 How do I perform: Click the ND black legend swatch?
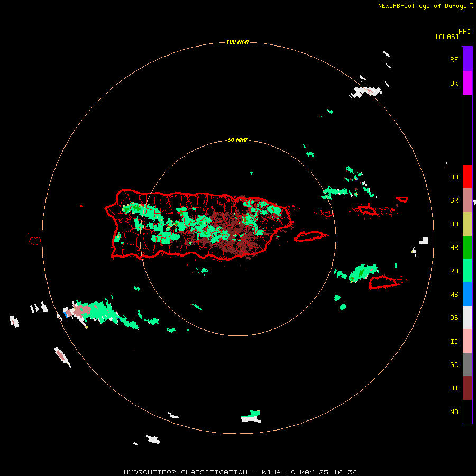click(x=467, y=411)
